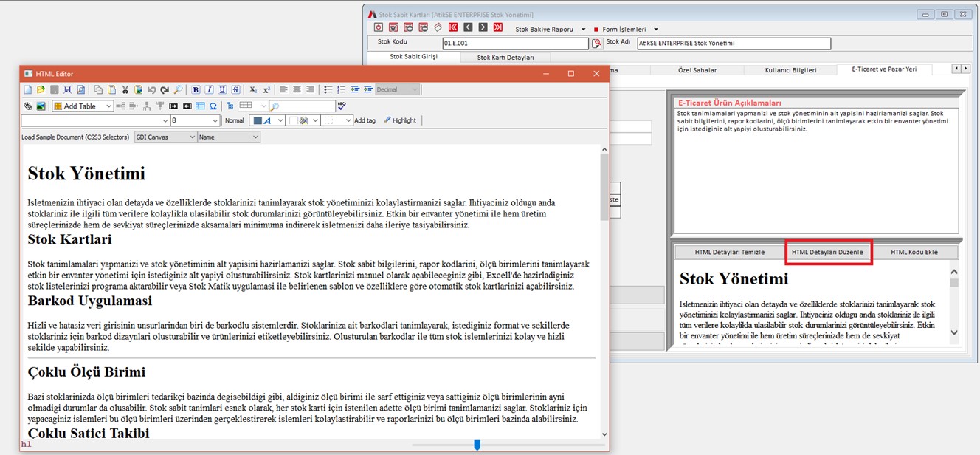The width and height of the screenshot is (980, 455).
Task: Open the Stok Bakiye Raporu dropdown
Action: [551, 30]
